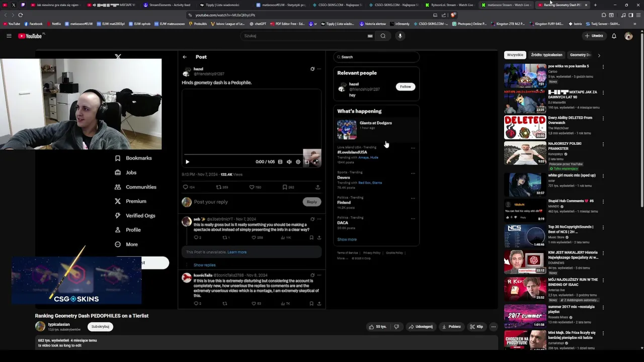Click the Pobierz download button
Screen dimensions: 644x362
pyautogui.click(x=451, y=327)
